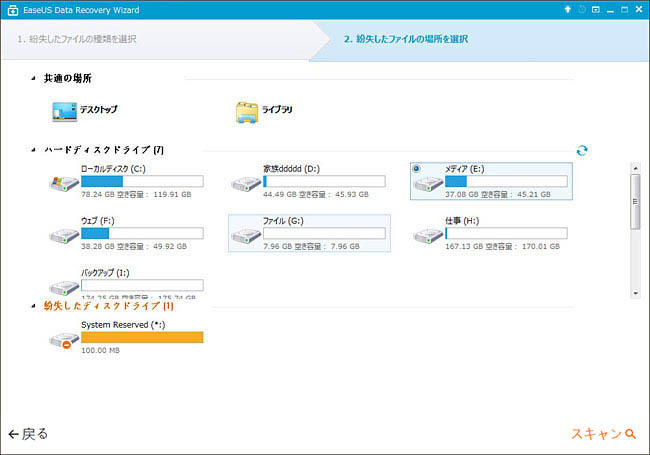Collapse the ハードディスクドライブ section
The image size is (650, 455).
[x=33, y=150]
